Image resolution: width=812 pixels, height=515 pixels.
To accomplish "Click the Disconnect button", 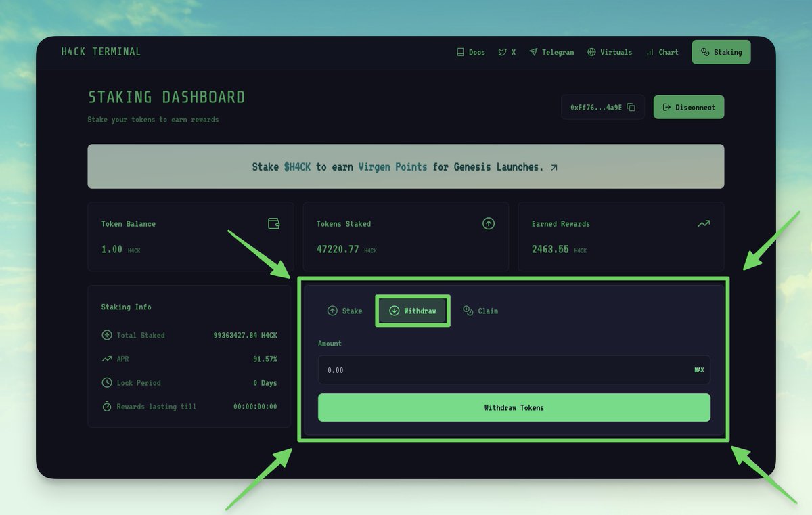I will (688, 107).
